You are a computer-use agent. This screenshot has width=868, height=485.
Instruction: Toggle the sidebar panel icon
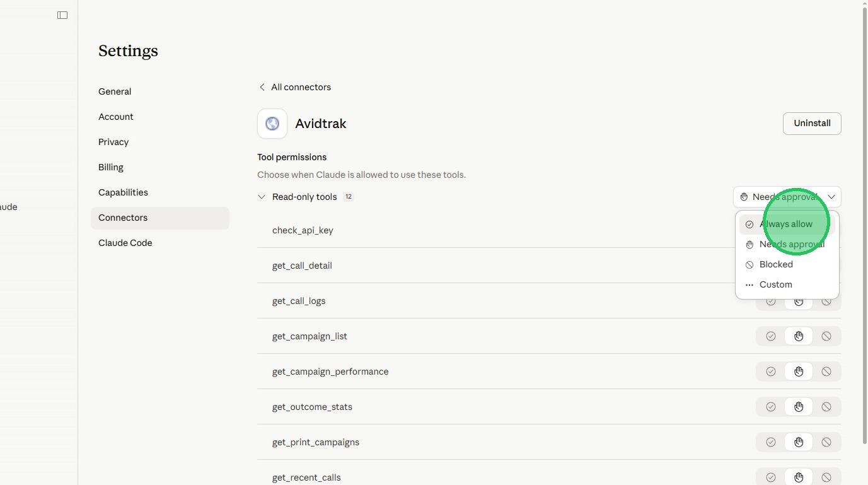62,15
